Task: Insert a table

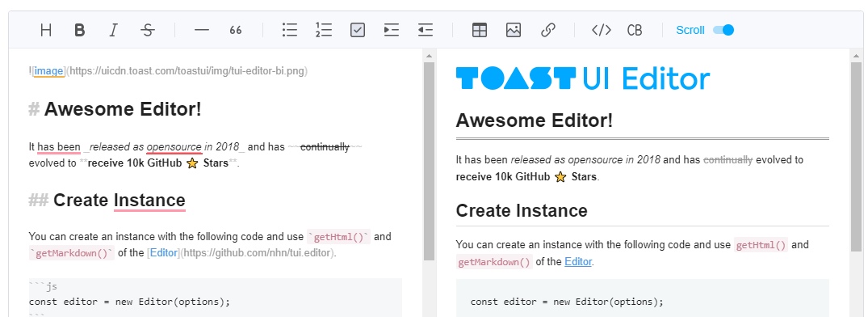Action: coord(480,30)
